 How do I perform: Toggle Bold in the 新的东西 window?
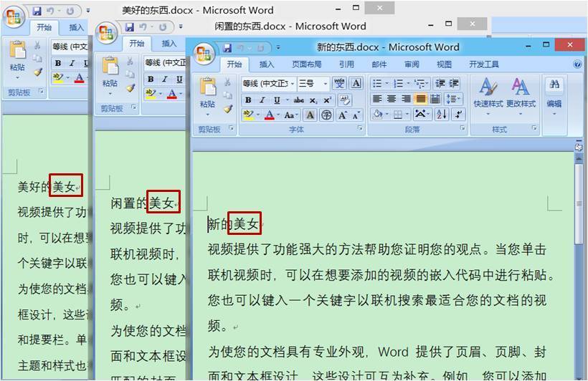click(248, 100)
